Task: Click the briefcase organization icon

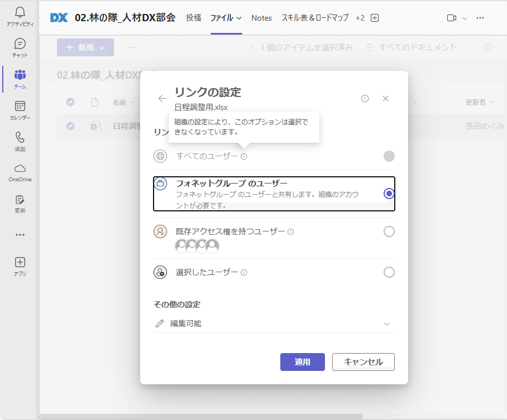Action: point(160,184)
